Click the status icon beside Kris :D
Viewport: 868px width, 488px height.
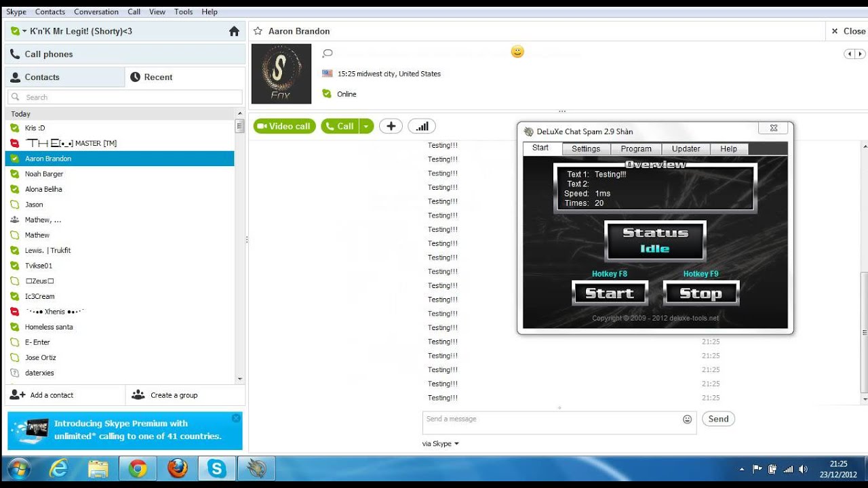[15, 128]
